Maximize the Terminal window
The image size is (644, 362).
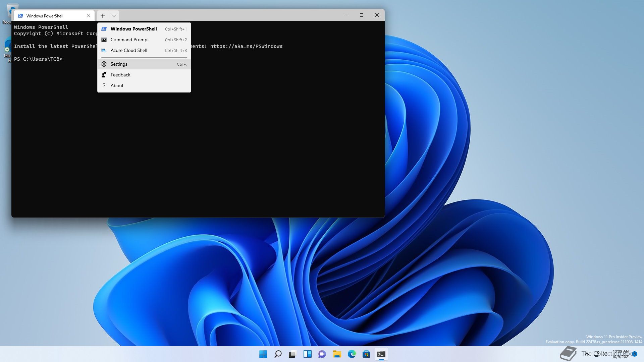point(362,15)
